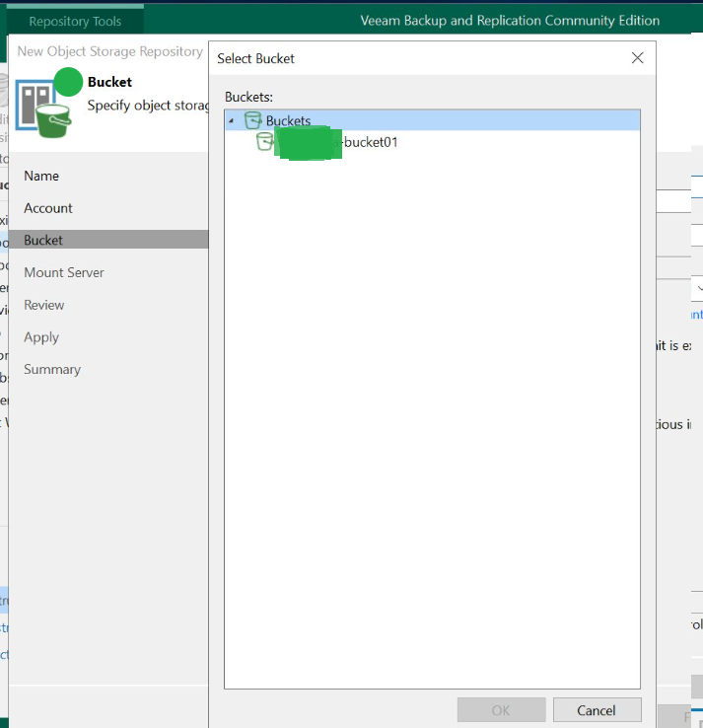
Task: Click the 'Buckets:' label above the tree
Action: (249, 97)
